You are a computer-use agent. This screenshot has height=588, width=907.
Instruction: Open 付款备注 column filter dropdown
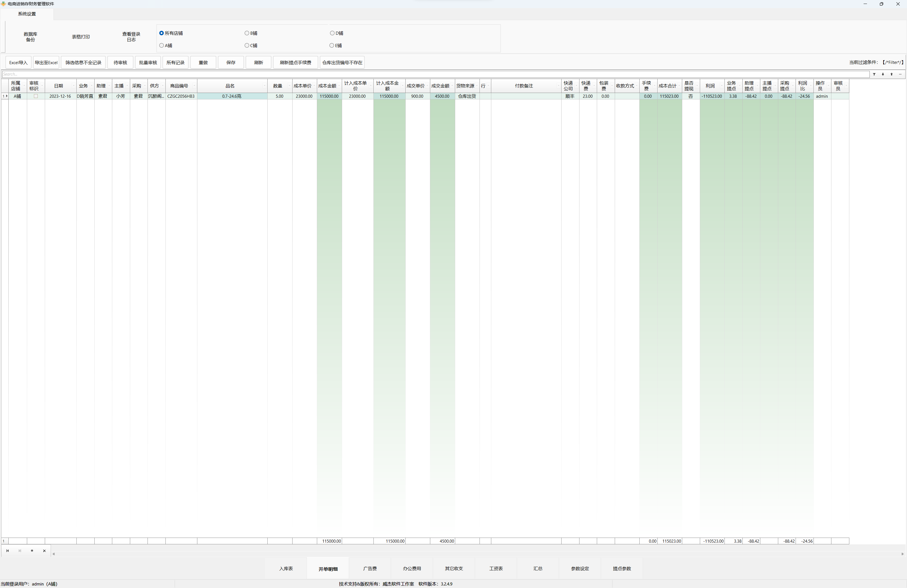(559, 86)
